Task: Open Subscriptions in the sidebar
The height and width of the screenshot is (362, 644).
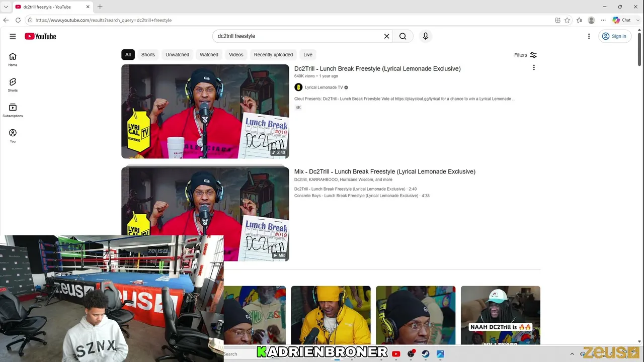Action: point(13,110)
